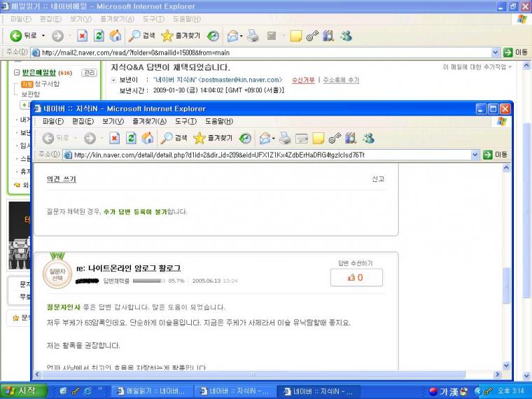Click 이동 Go button in front 지식iN window

(x=495, y=155)
